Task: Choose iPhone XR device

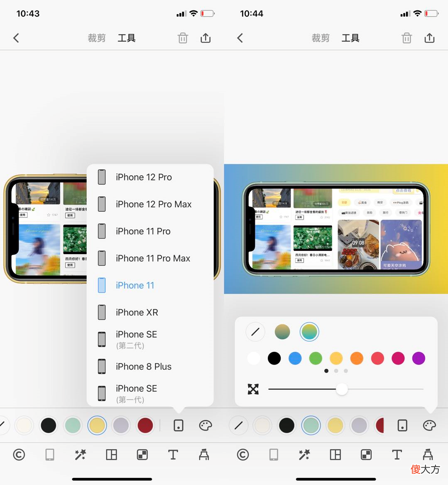Action: pyautogui.click(x=150, y=312)
